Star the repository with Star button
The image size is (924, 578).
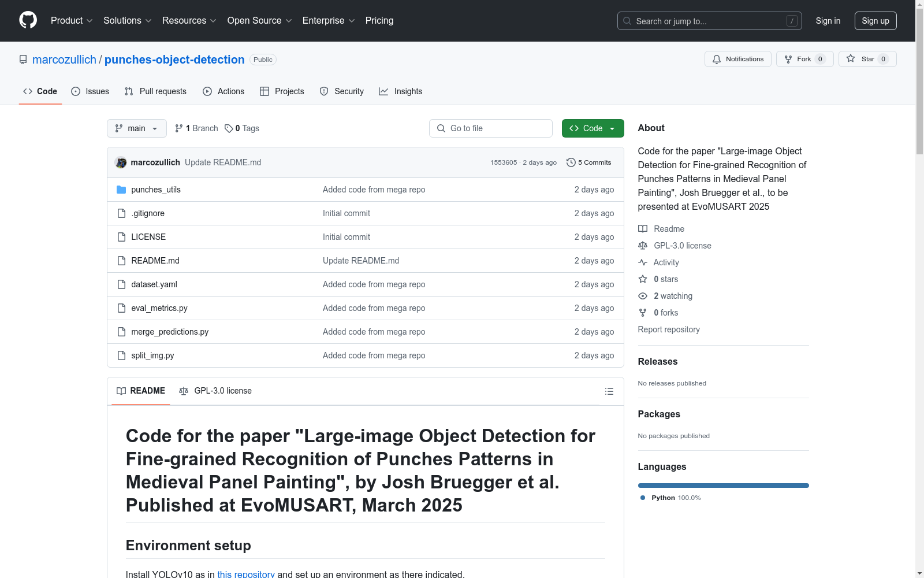(x=867, y=59)
